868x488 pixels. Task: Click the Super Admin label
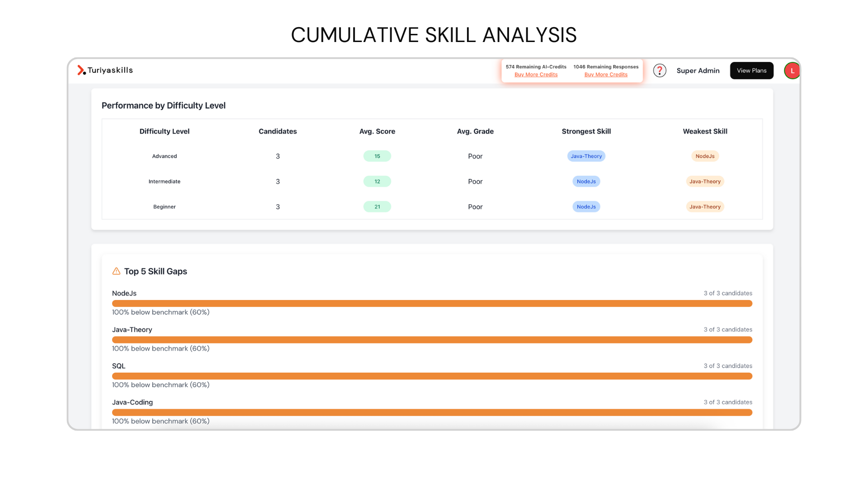(698, 70)
